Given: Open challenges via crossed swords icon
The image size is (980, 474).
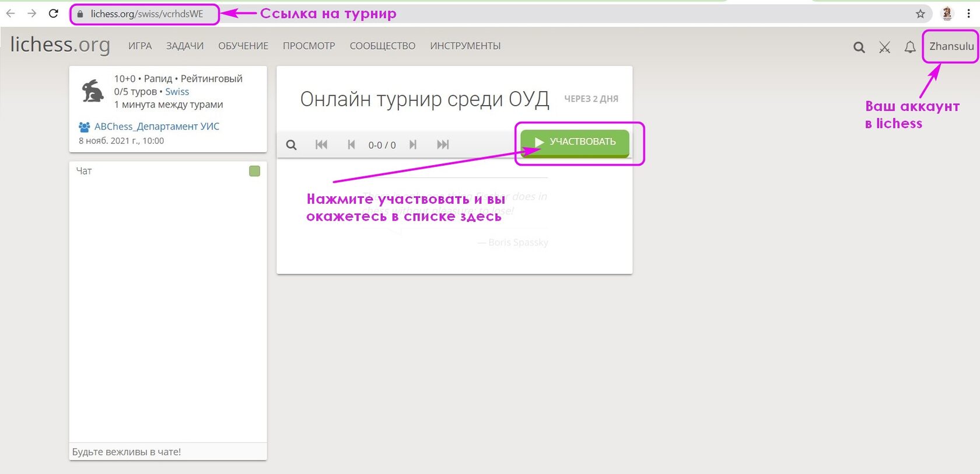Looking at the screenshot, I should [885, 47].
